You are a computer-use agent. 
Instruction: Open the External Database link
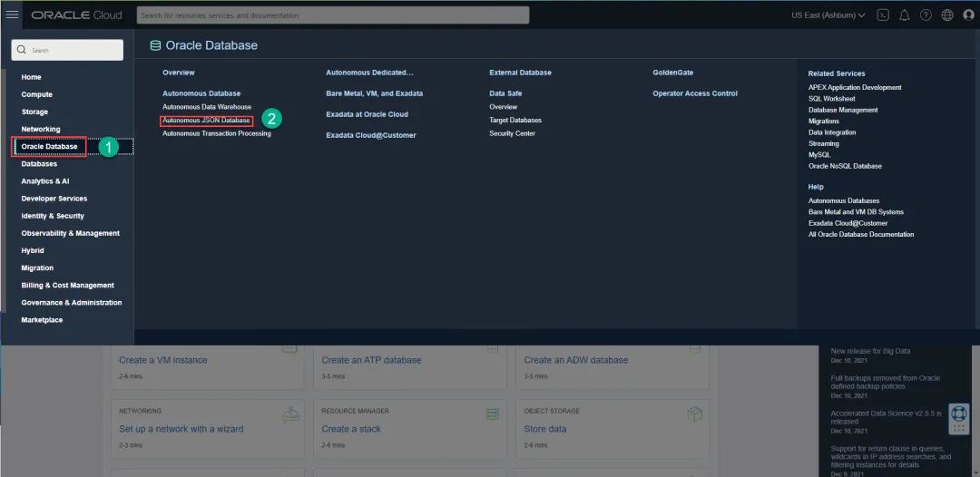pos(520,73)
